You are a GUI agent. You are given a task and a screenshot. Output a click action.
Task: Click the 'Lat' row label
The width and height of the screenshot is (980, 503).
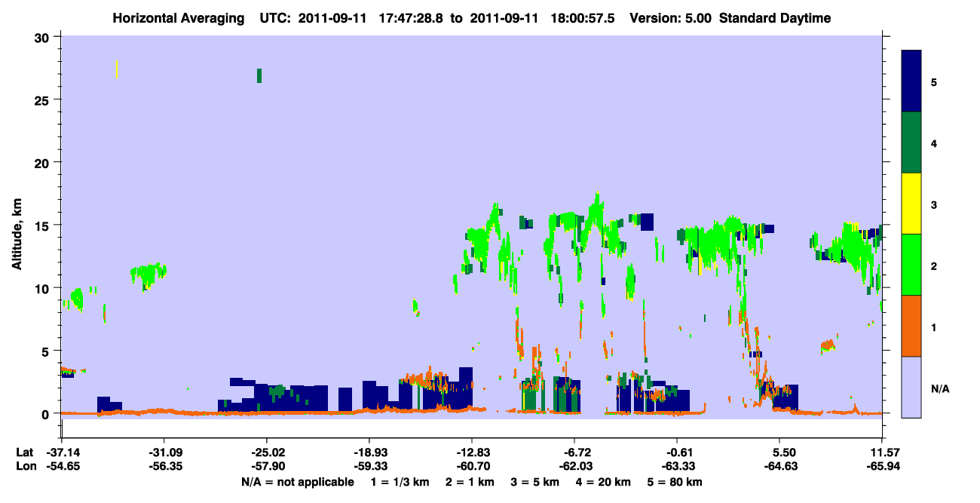[x=24, y=452]
